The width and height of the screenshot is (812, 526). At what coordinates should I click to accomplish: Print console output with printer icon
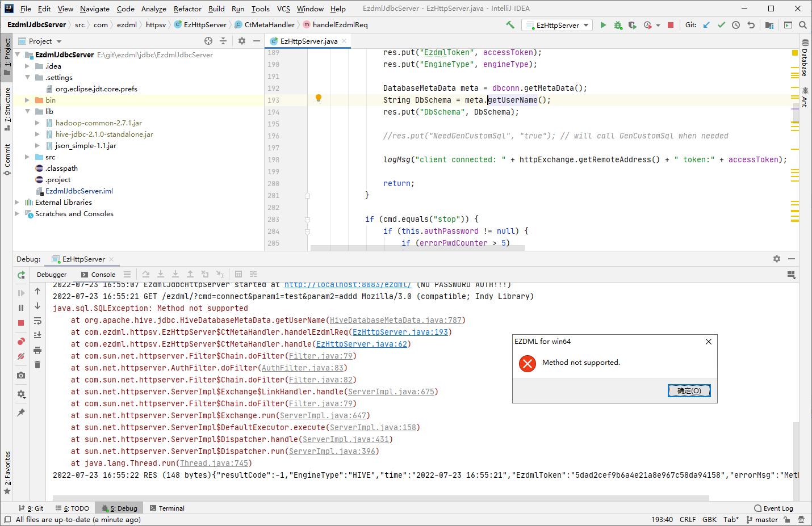tap(37, 350)
